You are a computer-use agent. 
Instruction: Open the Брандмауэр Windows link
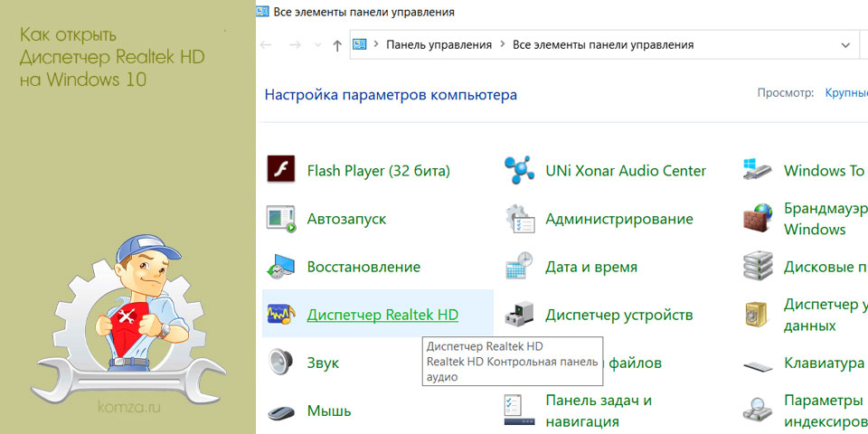coord(826,219)
